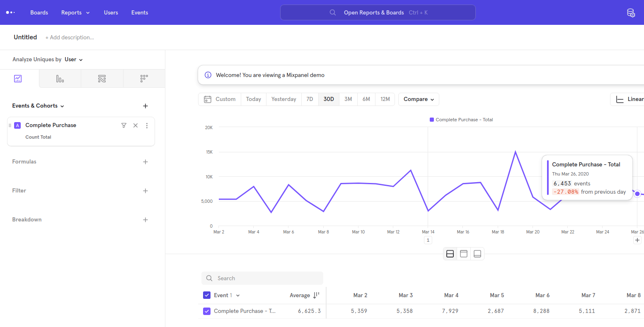
Task: Click the Mar 7 column header
Action: click(x=588, y=296)
